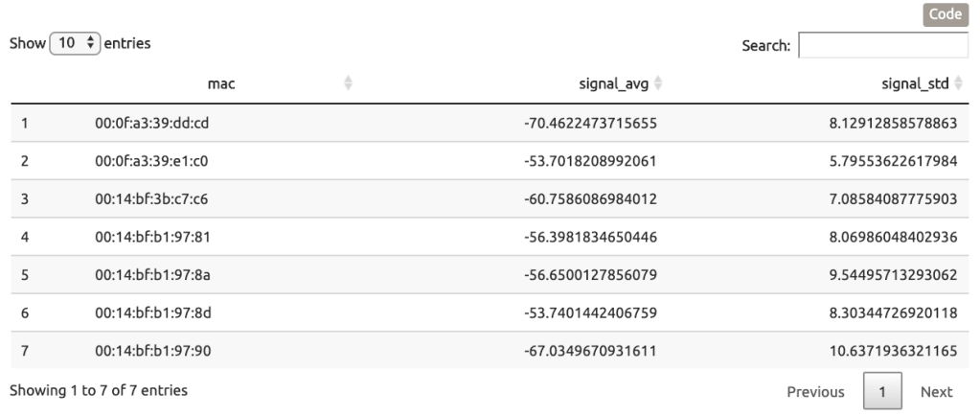Click the signal_std sort arrows icon
The width and height of the screenshot is (980, 416).
point(959,84)
